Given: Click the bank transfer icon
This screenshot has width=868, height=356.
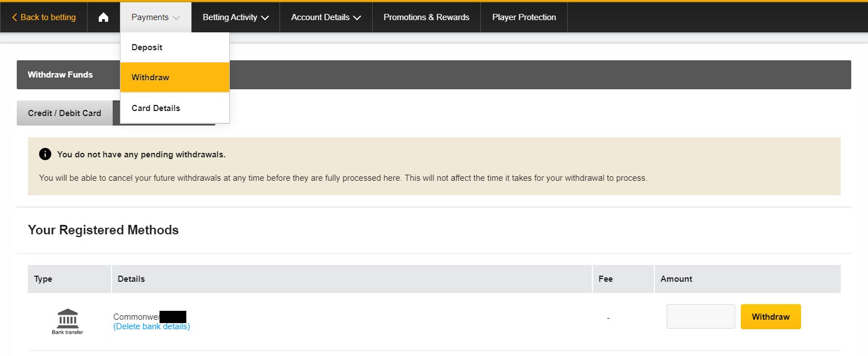Looking at the screenshot, I should pyautogui.click(x=67, y=317).
